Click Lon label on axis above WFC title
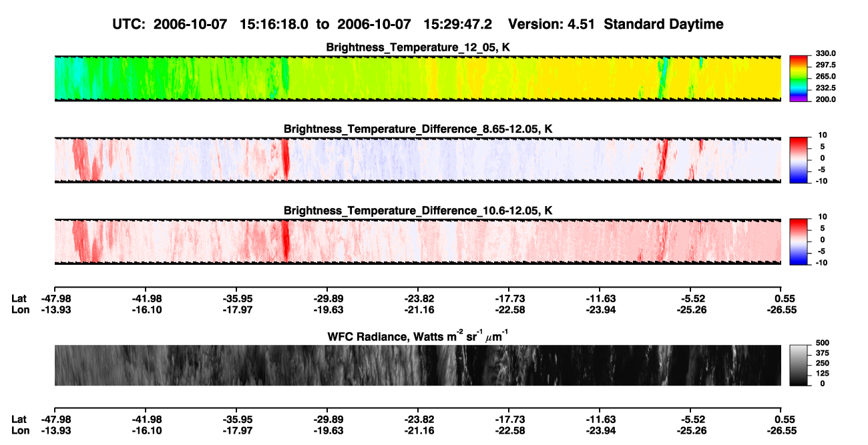Screen dimensions: 868x445 coord(20,310)
